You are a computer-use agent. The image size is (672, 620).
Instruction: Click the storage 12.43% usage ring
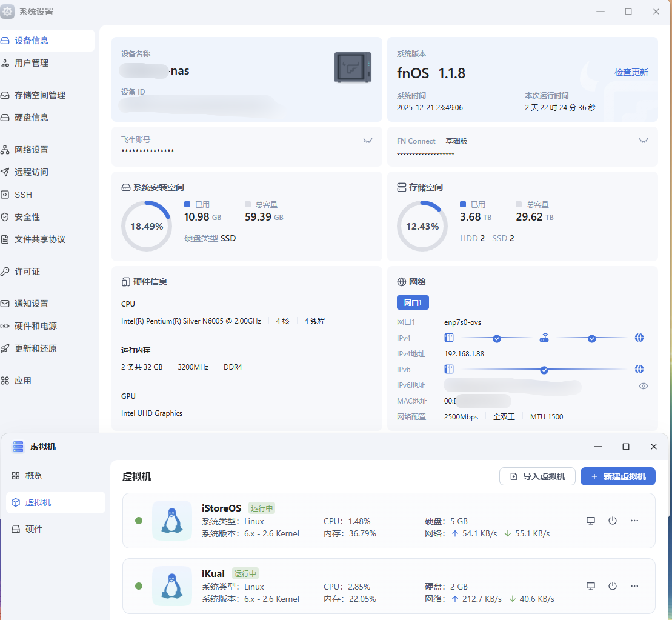point(422,226)
